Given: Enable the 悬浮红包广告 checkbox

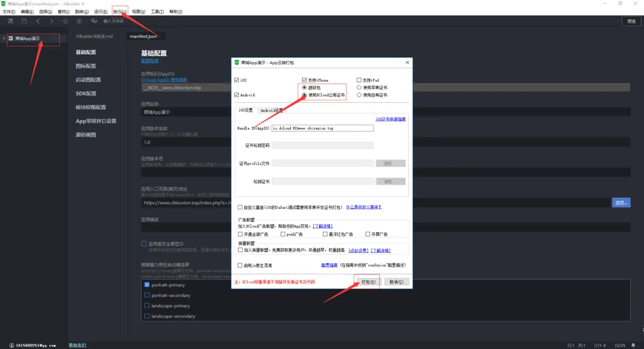Looking at the screenshot, I should tap(325, 234).
